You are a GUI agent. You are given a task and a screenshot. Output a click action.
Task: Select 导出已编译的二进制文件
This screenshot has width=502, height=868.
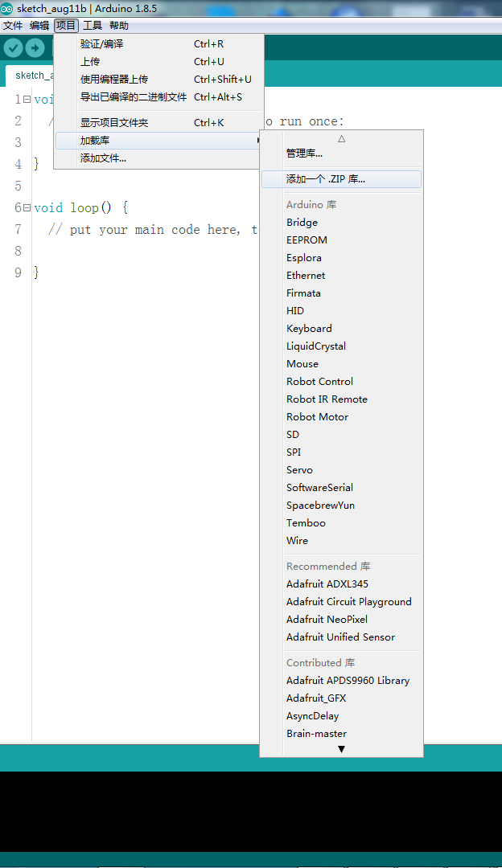tap(159, 97)
